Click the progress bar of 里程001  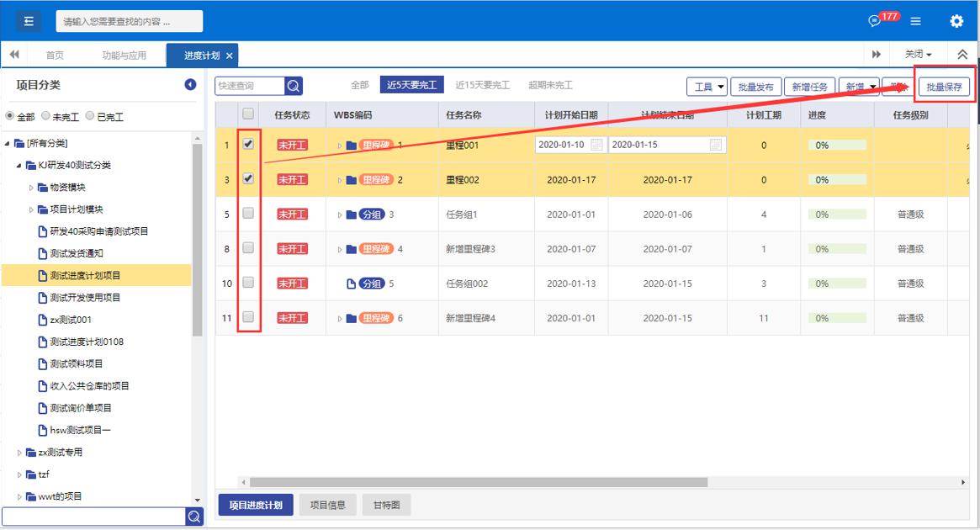tap(837, 145)
